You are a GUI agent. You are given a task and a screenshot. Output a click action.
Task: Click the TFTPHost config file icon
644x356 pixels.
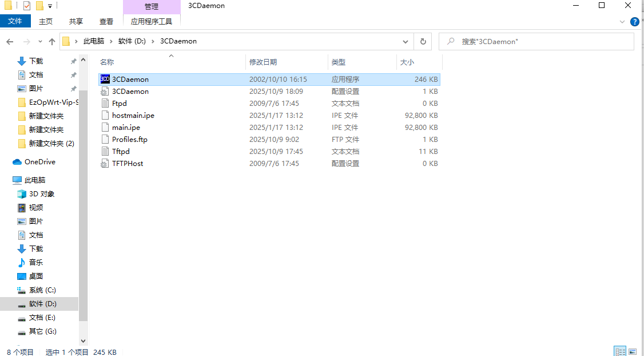(105, 163)
